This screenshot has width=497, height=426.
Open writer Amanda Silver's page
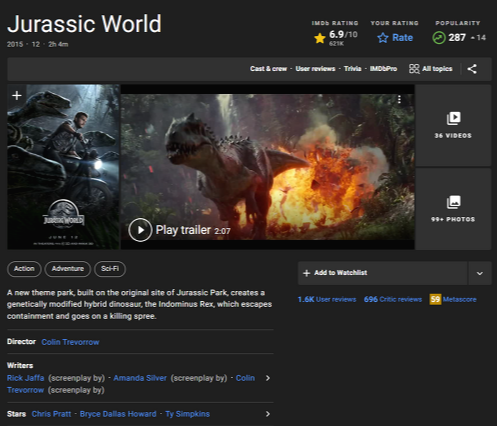click(140, 378)
